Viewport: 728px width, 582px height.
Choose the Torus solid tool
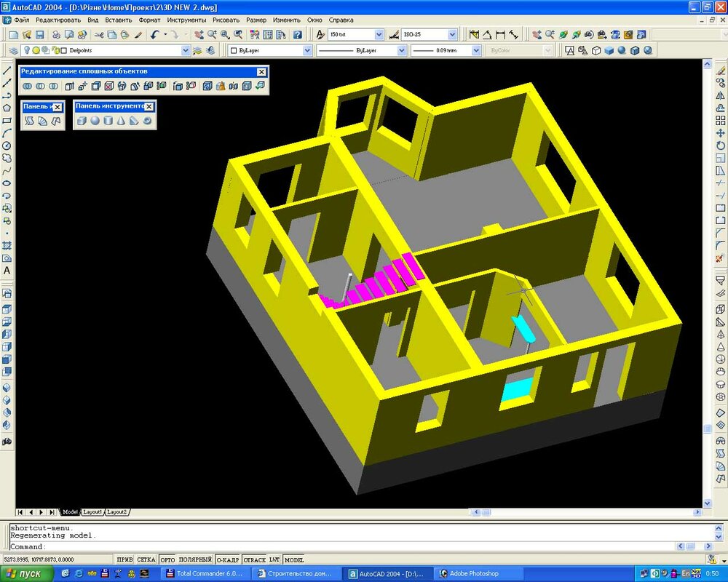point(148,121)
